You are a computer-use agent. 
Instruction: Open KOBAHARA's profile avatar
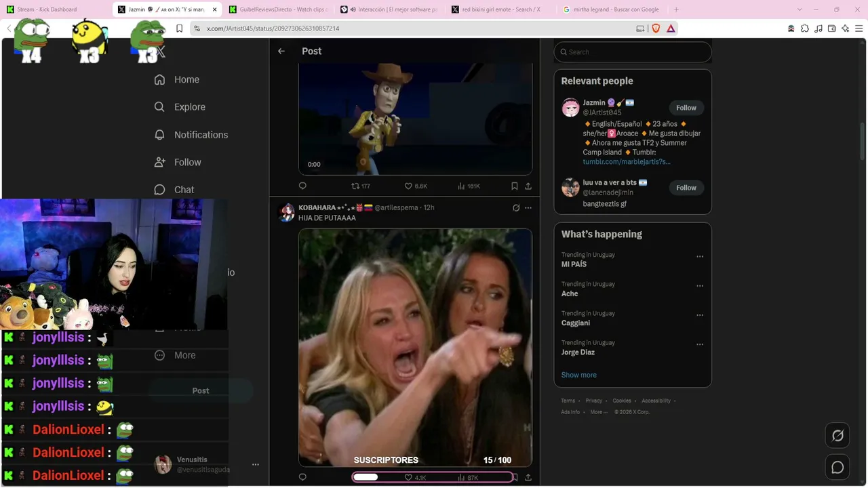pos(286,212)
